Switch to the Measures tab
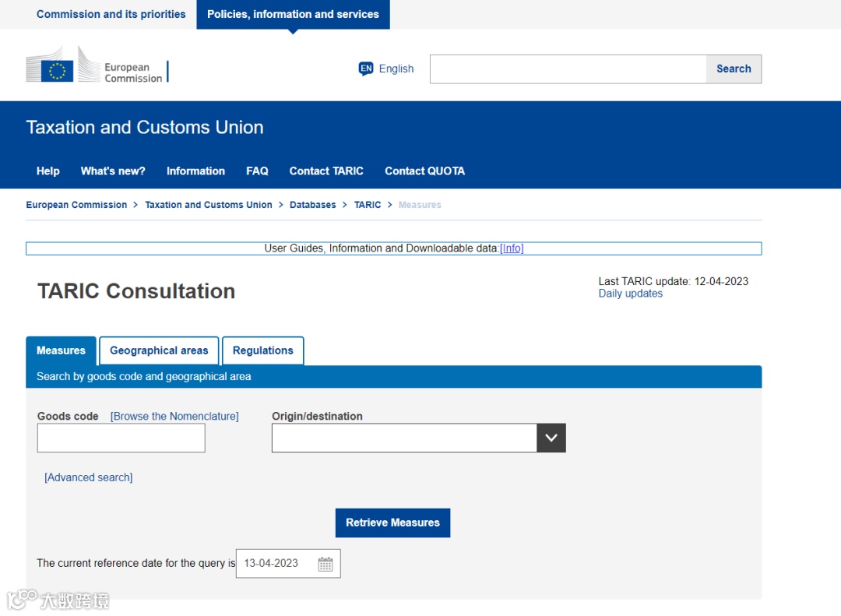This screenshot has width=841, height=616. (x=62, y=351)
